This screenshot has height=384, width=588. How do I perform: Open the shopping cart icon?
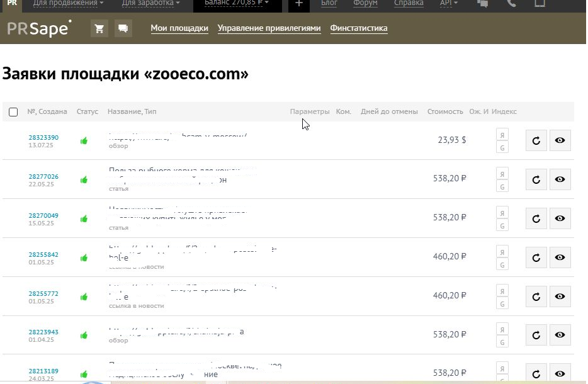(99, 28)
